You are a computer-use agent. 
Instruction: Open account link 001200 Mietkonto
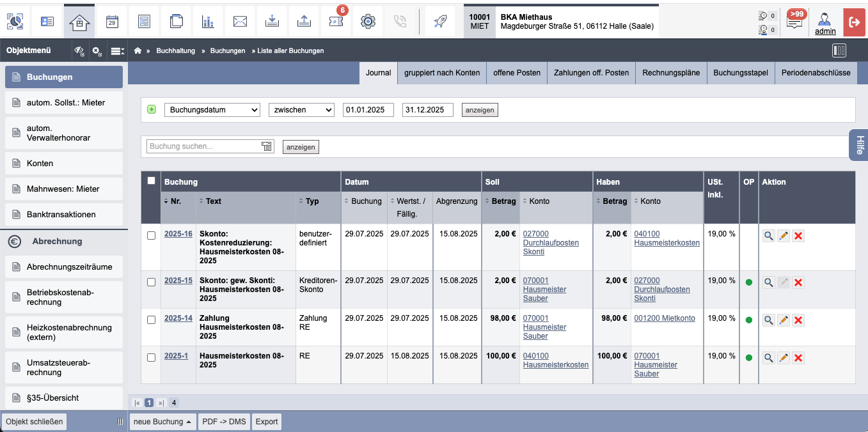pos(665,318)
